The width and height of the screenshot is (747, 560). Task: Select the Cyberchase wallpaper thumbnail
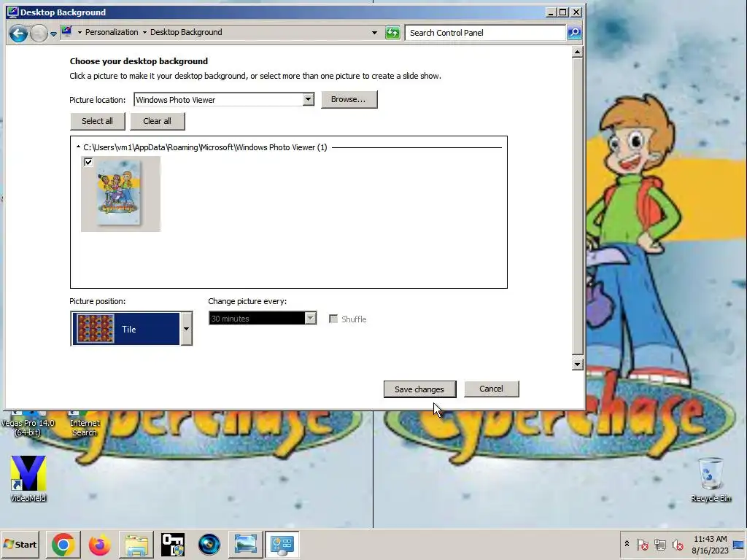coord(120,194)
